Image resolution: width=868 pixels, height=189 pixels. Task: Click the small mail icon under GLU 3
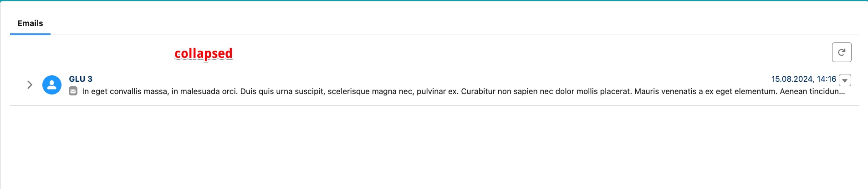73,91
